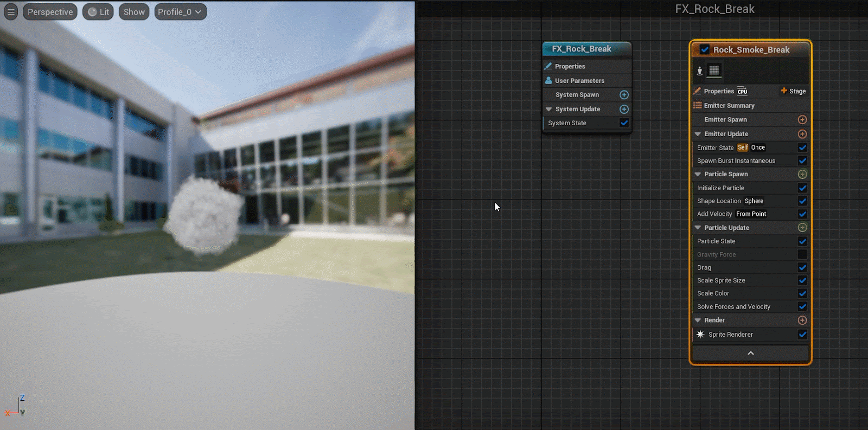Click the sprite renderer grid thumbnail icon

point(714,70)
